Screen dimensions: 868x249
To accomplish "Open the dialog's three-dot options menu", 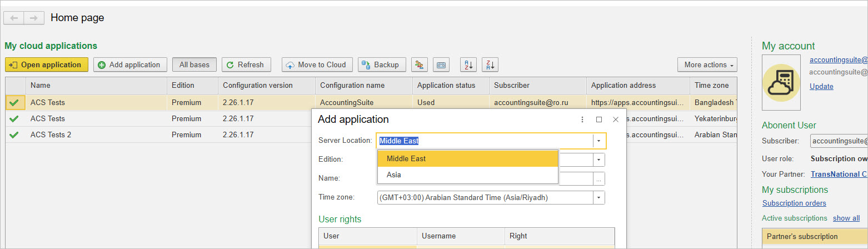I will [x=582, y=119].
